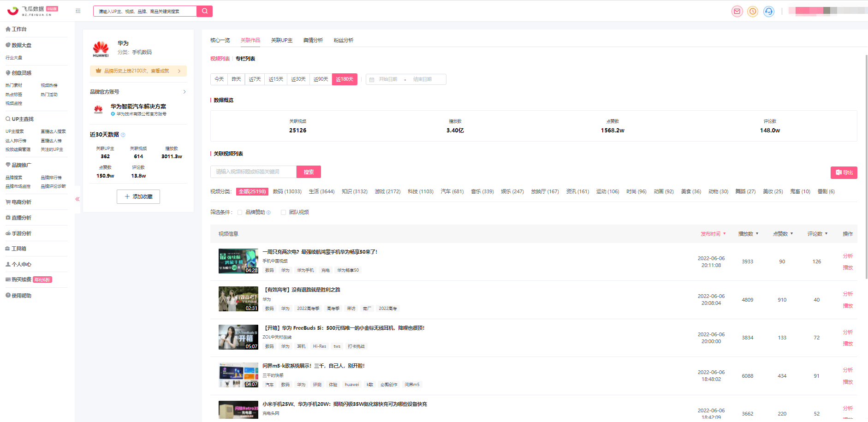Open 结束日期 date picker field

point(422,79)
